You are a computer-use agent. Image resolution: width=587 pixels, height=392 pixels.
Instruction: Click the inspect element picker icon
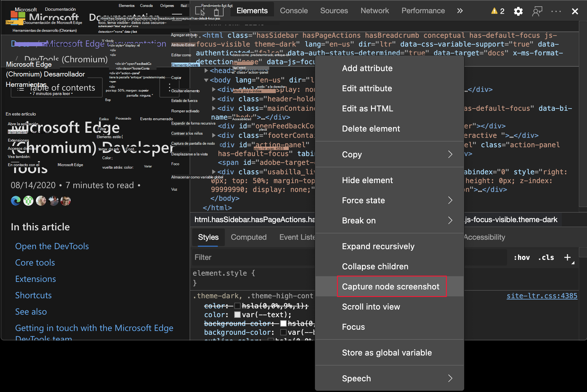(x=200, y=11)
